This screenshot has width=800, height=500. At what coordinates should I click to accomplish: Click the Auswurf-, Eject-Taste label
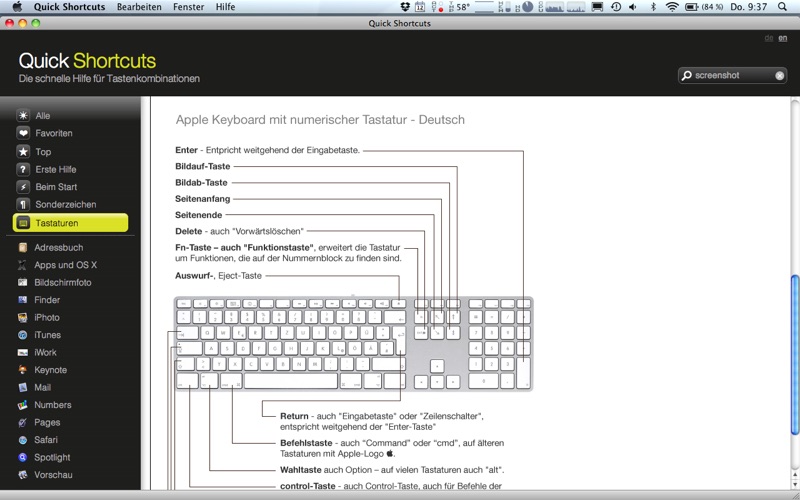[x=218, y=276]
